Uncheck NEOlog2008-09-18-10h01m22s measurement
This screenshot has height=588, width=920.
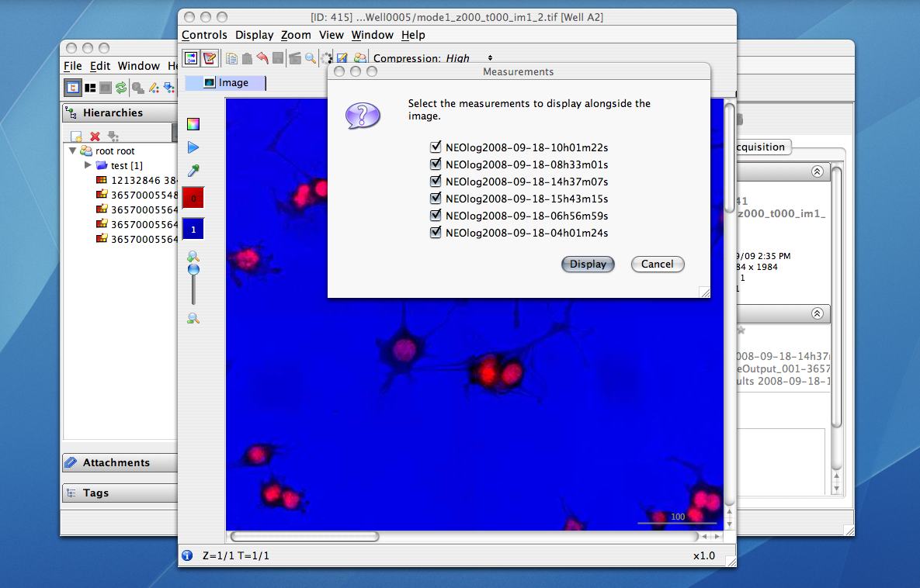[436, 147]
